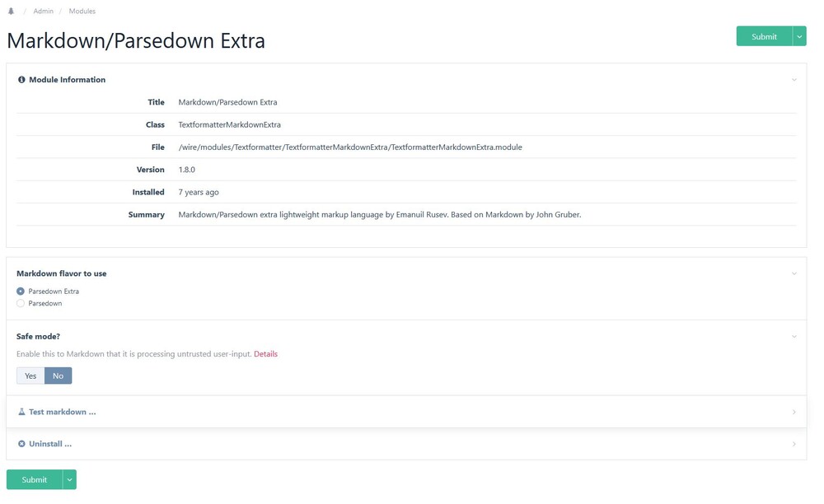This screenshot has height=504, width=824.
Task: Collapse the Markdown flavor section chevron
Action: (x=794, y=273)
